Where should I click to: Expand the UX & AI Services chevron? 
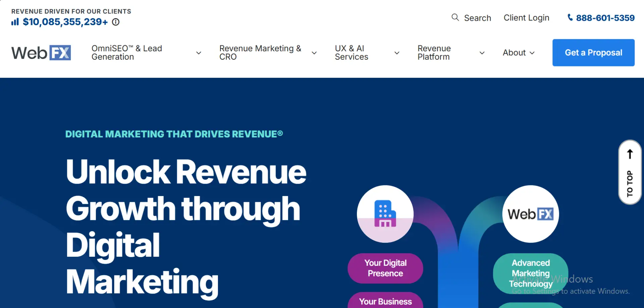coord(397,53)
